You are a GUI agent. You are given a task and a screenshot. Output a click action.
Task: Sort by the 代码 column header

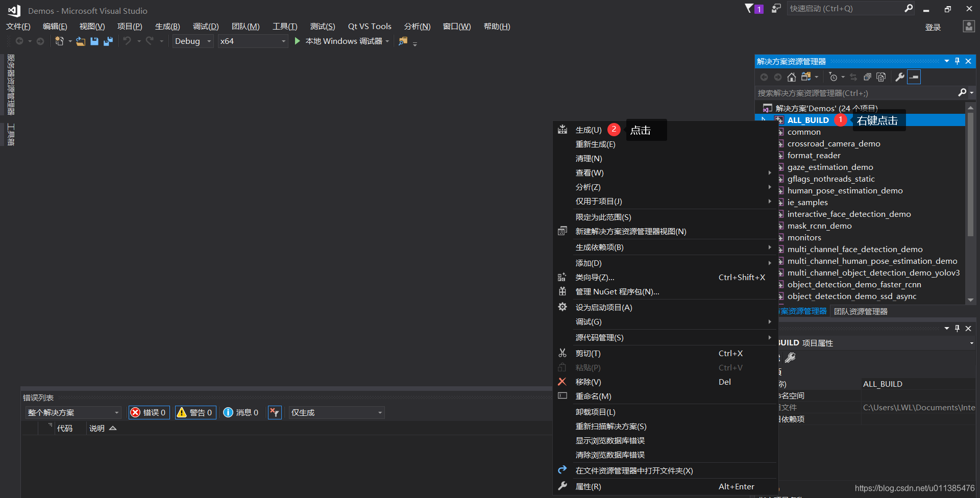point(64,429)
